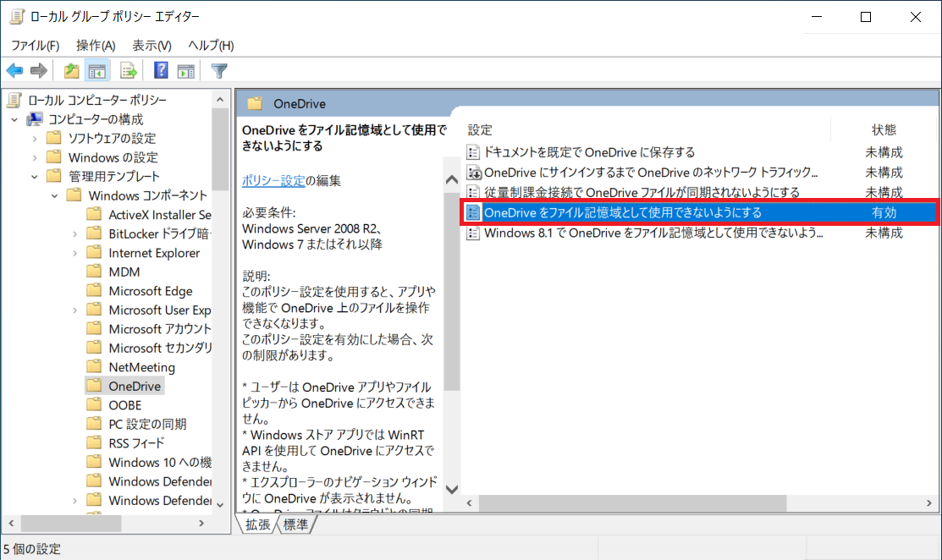Click the tree panel's scroll up arrow
Image resolution: width=942 pixels, height=560 pixels.
220,100
